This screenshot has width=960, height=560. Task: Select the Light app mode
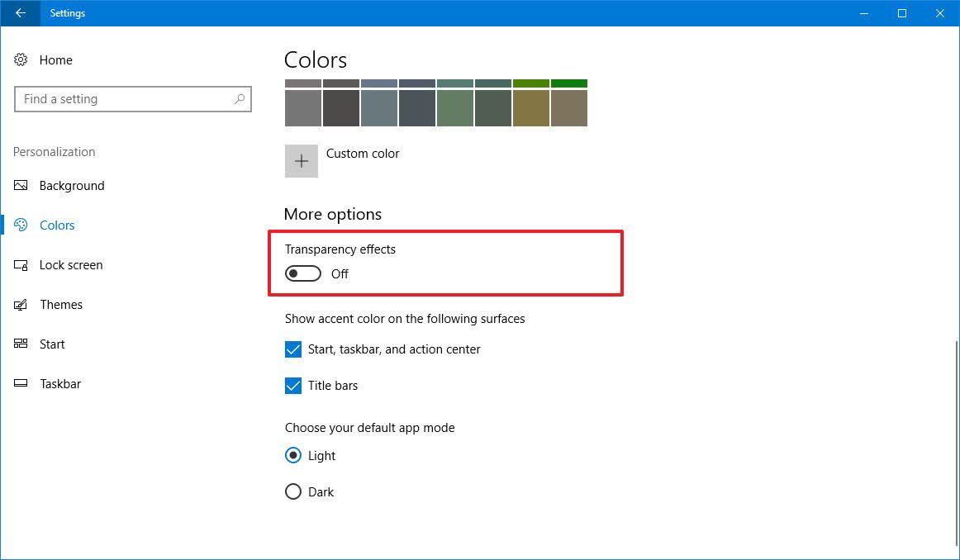293,455
